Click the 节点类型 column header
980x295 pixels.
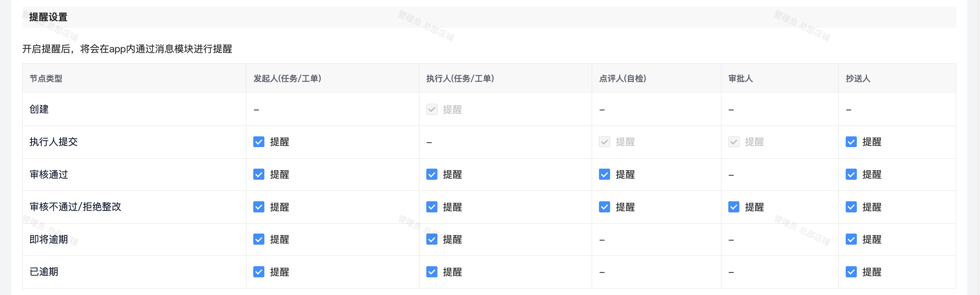click(x=46, y=79)
